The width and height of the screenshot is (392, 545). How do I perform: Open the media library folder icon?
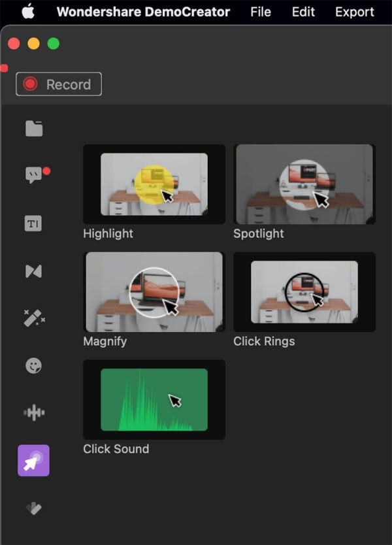(34, 129)
